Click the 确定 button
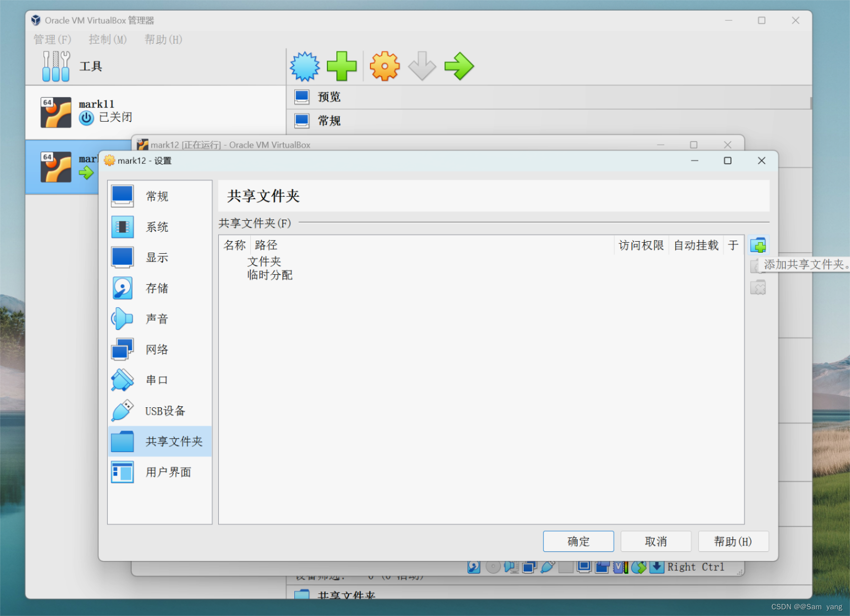The height and width of the screenshot is (616, 850). click(578, 541)
